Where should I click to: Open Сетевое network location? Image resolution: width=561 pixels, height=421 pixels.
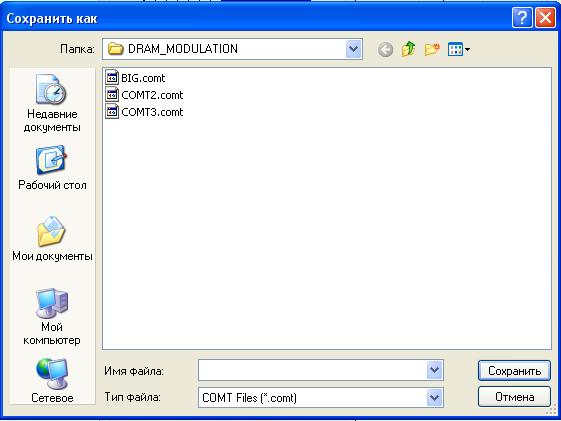pos(52,380)
